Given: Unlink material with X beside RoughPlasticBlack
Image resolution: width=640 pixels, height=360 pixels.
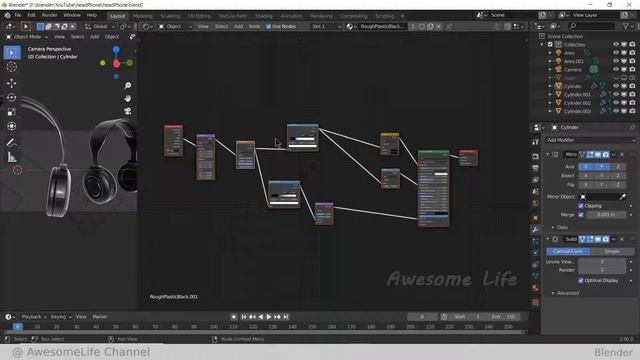Looking at the screenshot, I should 439,27.
